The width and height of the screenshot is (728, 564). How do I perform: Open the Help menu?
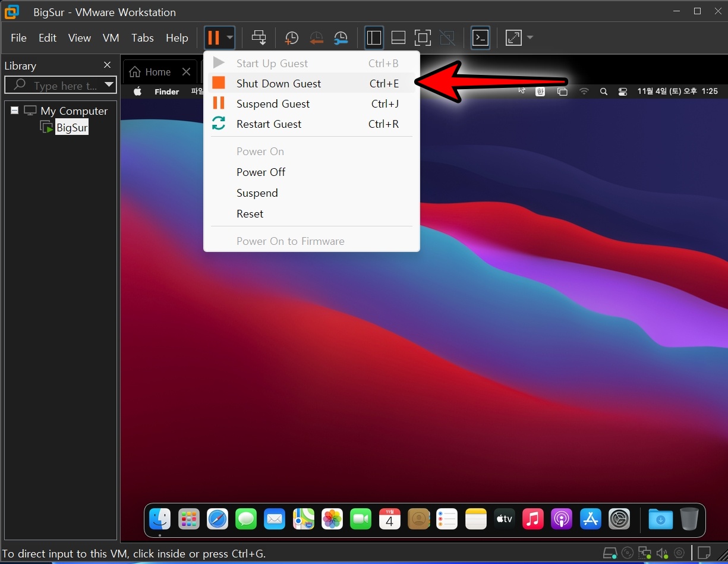point(177,38)
